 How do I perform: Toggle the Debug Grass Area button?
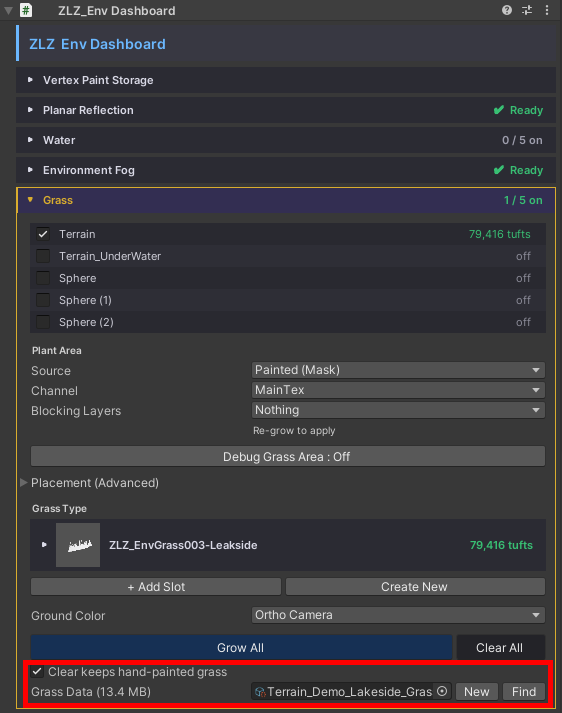point(288,457)
